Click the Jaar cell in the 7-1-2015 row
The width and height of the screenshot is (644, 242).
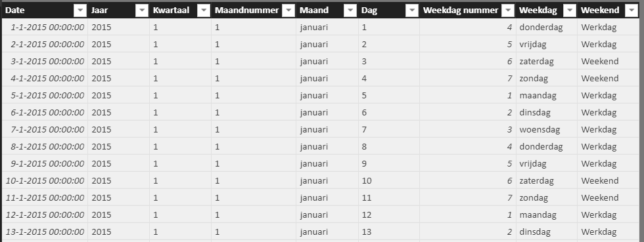pos(118,130)
